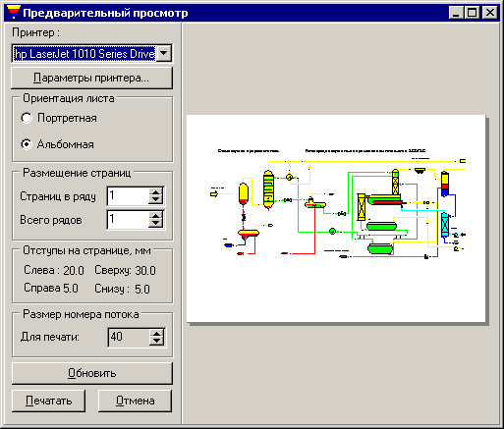The image size is (504, 429).
Task: Click the application icon in title bar
Action: click(x=14, y=13)
